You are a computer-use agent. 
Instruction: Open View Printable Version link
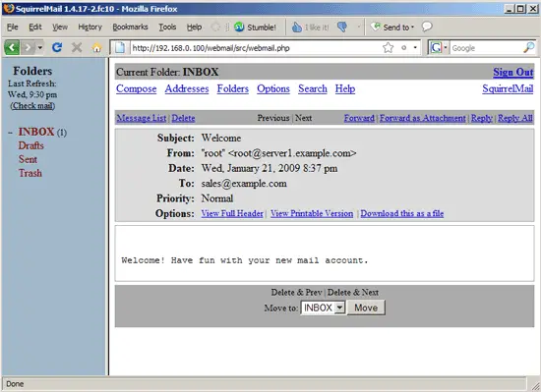click(x=312, y=213)
